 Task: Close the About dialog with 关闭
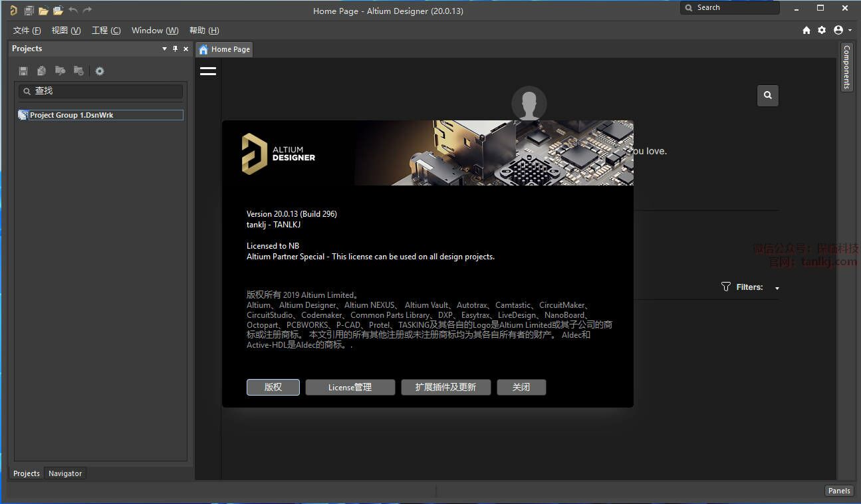521,387
